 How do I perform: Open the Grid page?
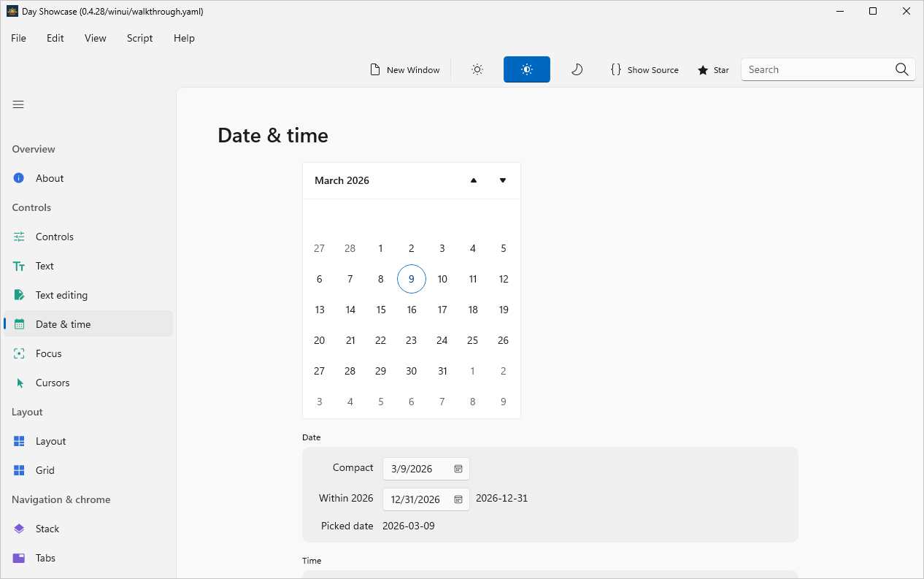[x=88, y=470]
